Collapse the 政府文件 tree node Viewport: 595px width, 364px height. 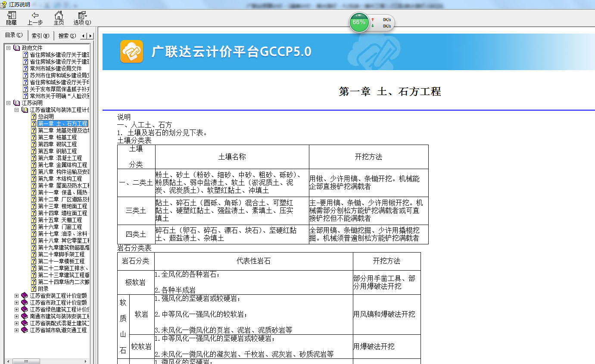click(x=8, y=48)
